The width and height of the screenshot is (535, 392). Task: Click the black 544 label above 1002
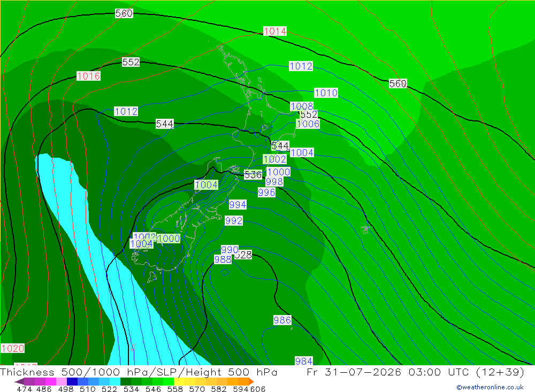point(280,146)
